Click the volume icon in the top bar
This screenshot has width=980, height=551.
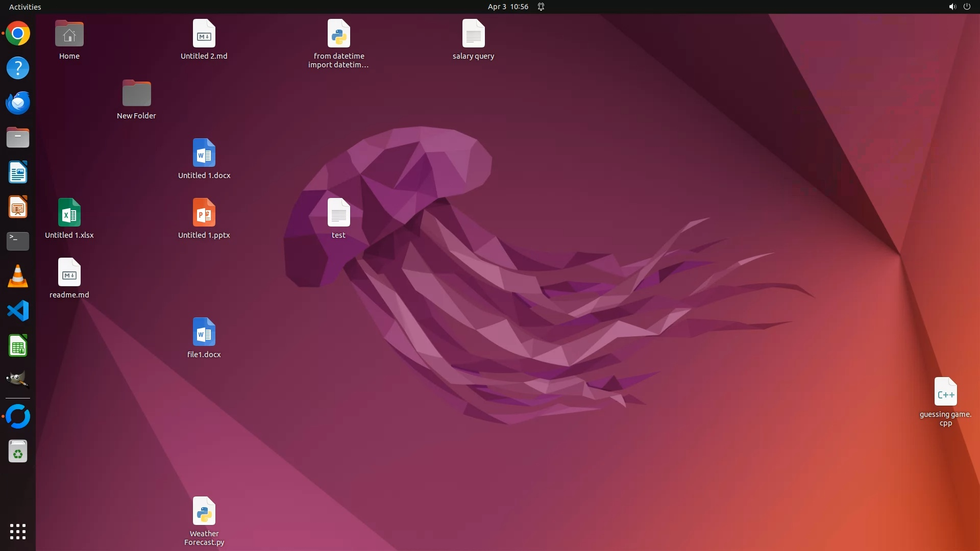[952, 7]
